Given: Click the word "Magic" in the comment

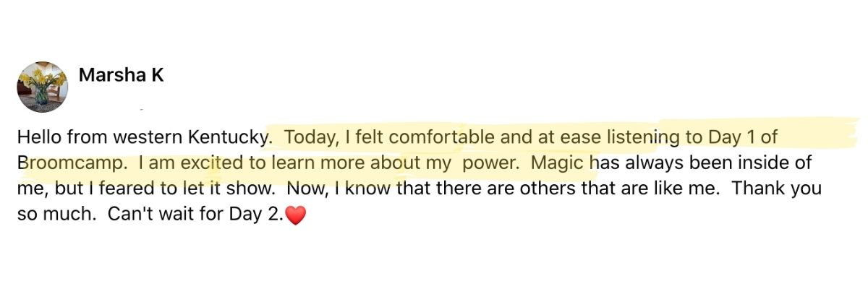Looking at the screenshot, I should click(x=558, y=163).
